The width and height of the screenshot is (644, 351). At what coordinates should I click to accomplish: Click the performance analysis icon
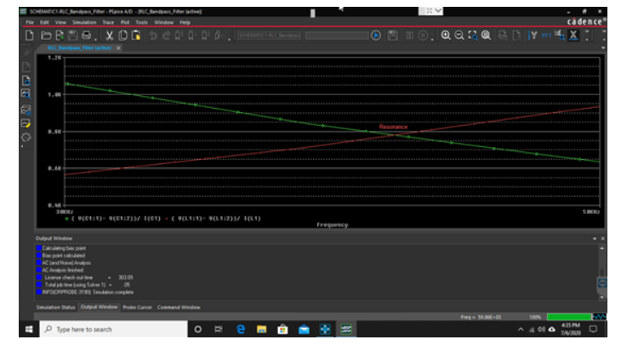click(560, 36)
